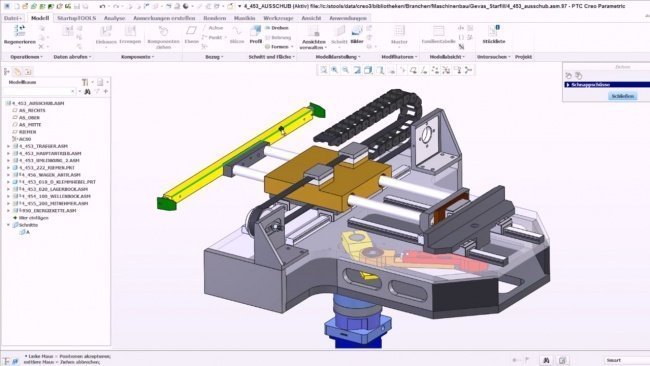Open the Operationen group dropdown
Screen dimensions: 650x366
[x=26, y=57]
